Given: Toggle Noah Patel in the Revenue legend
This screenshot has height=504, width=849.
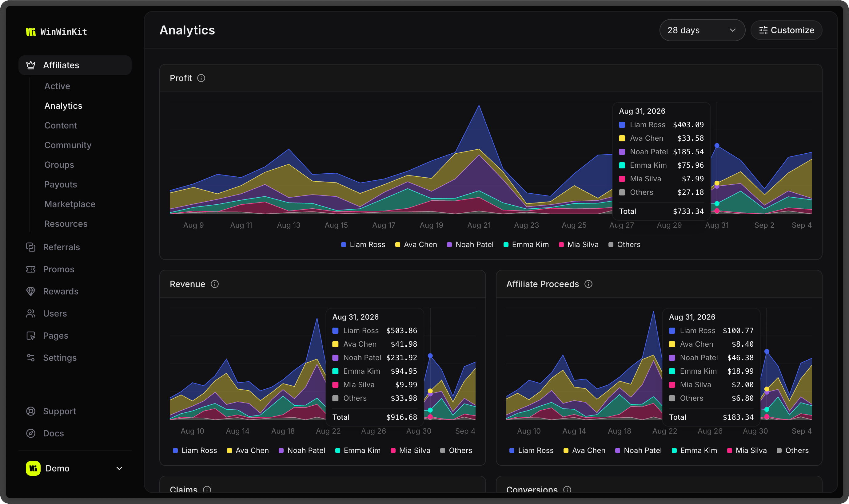Looking at the screenshot, I should (302, 450).
